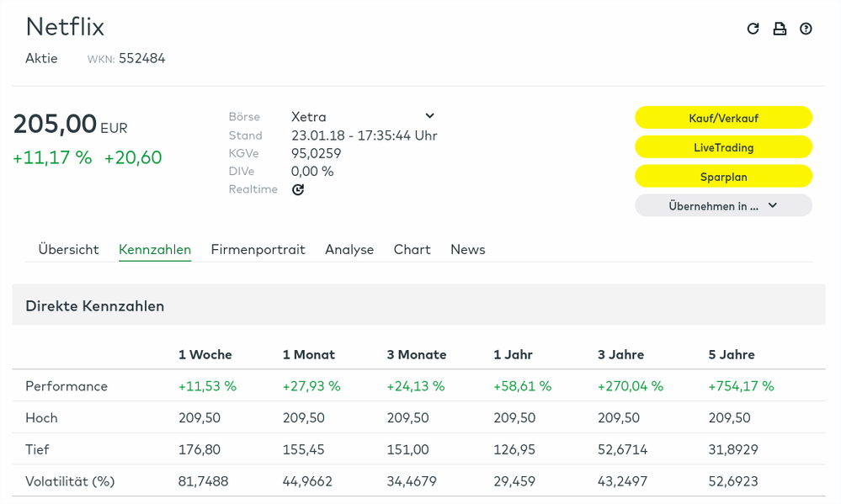Click the refresh icon in the top right
Image resolution: width=841 pixels, height=504 pixels.
click(753, 29)
